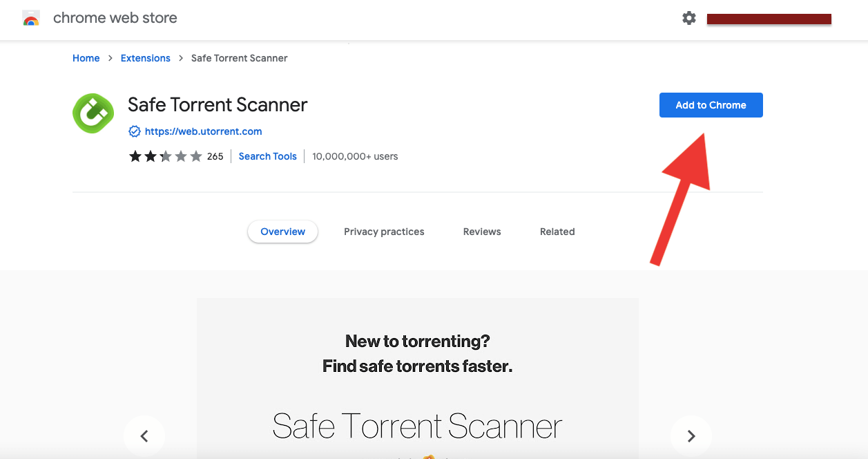Advance carousel with the right arrow
The width and height of the screenshot is (868, 459).
pos(691,435)
